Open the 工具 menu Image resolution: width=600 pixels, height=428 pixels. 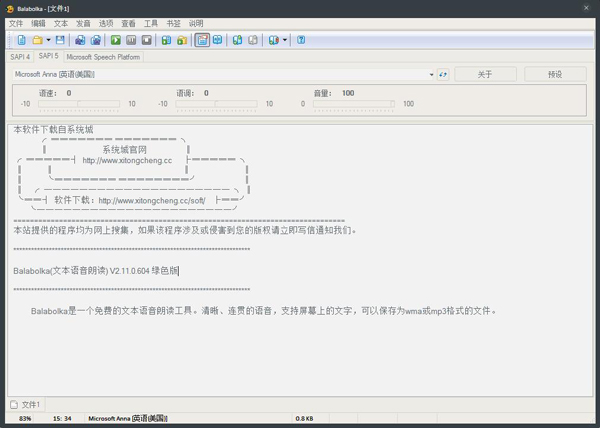[x=151, y=24]
